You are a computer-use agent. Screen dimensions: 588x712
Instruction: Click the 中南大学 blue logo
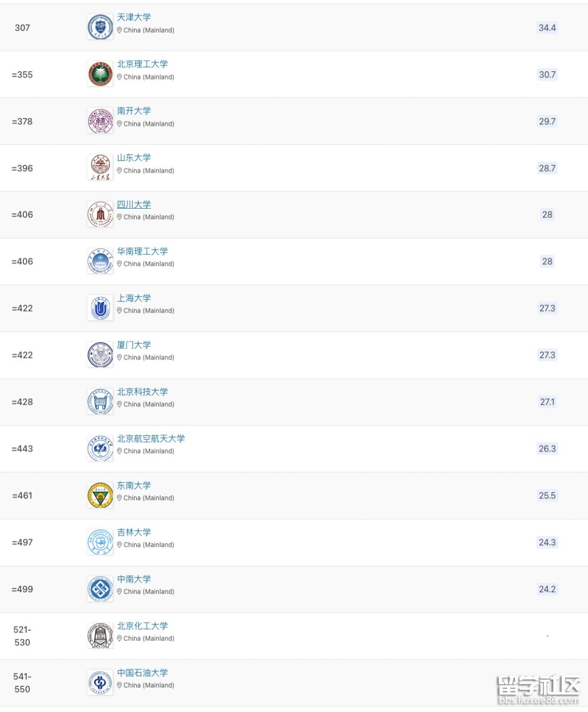tap(100, 589)
